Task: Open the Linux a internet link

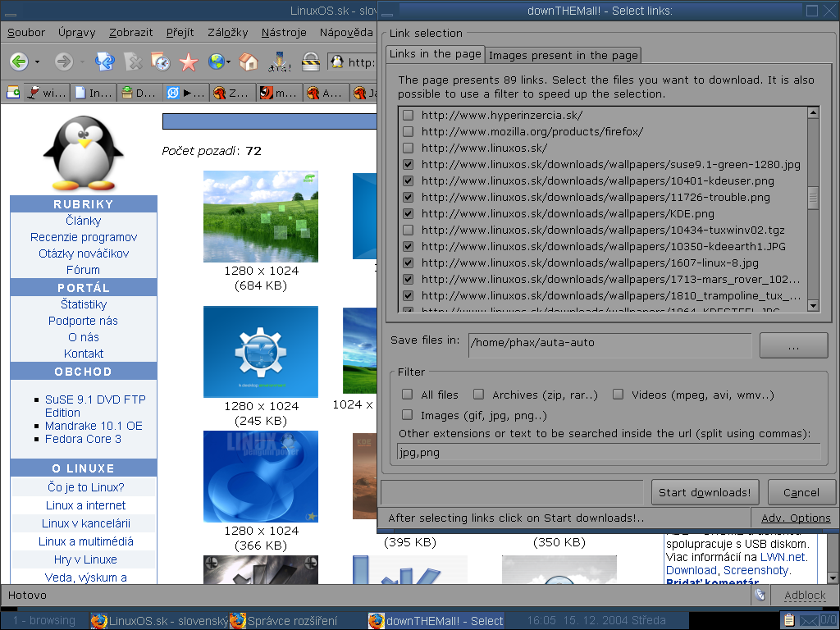Action: point(85,505)
